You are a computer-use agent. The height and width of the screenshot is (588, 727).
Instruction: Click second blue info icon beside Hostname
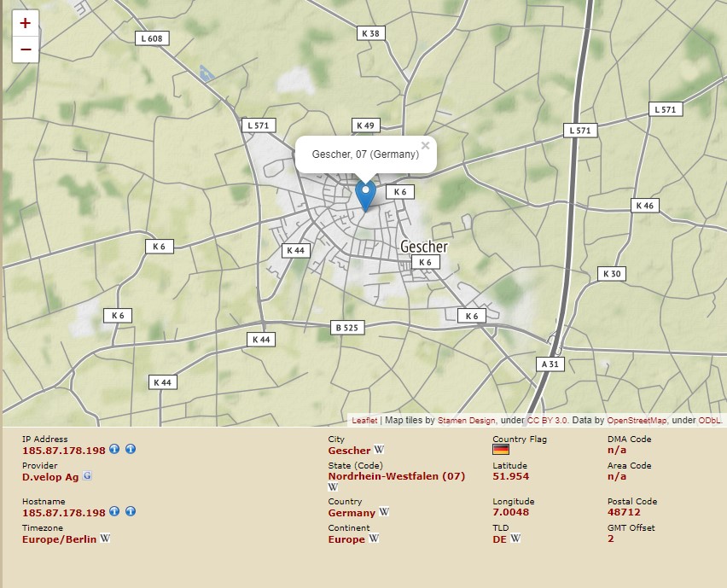point(131,512)
